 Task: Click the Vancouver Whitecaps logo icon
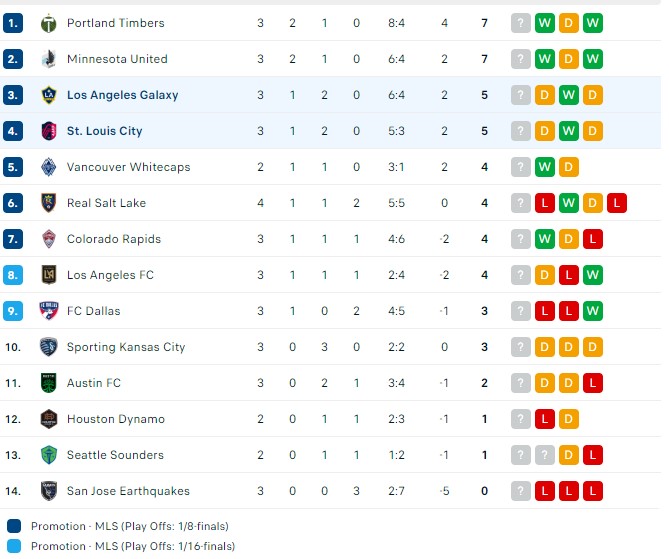tap(49, 167)
